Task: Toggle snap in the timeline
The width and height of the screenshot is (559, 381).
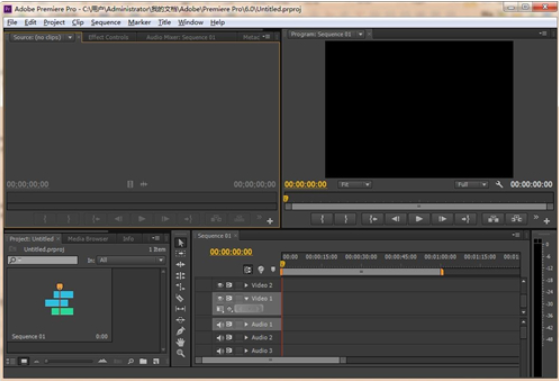Action: [x=248, y=269]
